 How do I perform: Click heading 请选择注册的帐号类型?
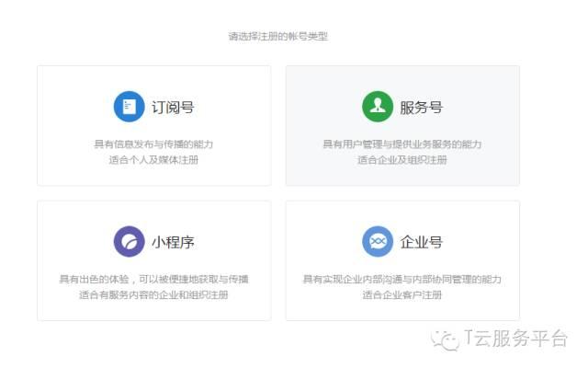278,37
